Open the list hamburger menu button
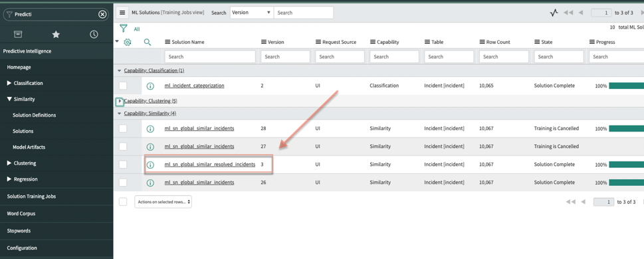The width and height of the screenshot is (644, 259). click(122, 13)
